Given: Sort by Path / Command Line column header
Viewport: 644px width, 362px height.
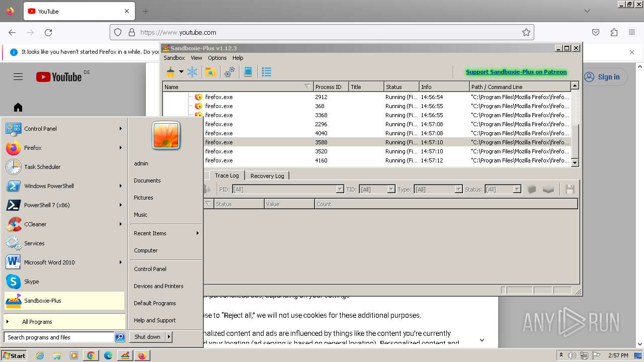Looking at the screenshot, I should (520, 87).
